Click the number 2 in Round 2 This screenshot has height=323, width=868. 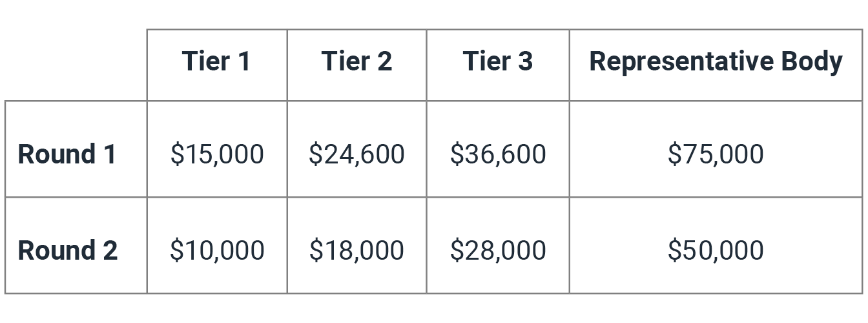pyautogui.click(x=109, y=250)
